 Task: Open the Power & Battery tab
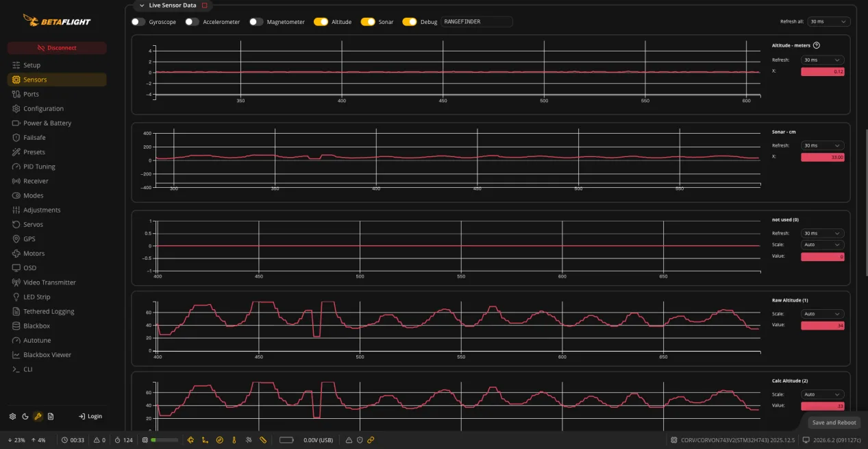(57, 123)
